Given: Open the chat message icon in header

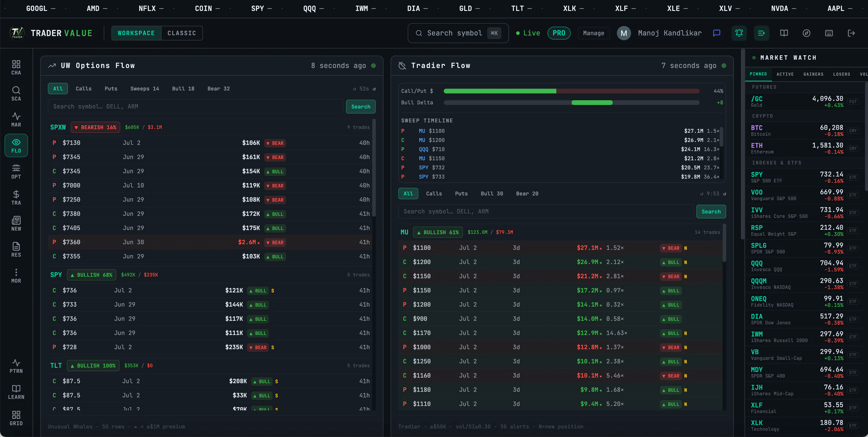Looking at the screenshot, I should [x=717, y=33].
